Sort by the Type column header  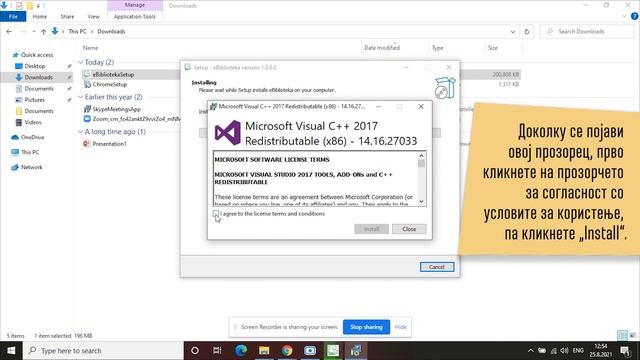pos(438,48)
